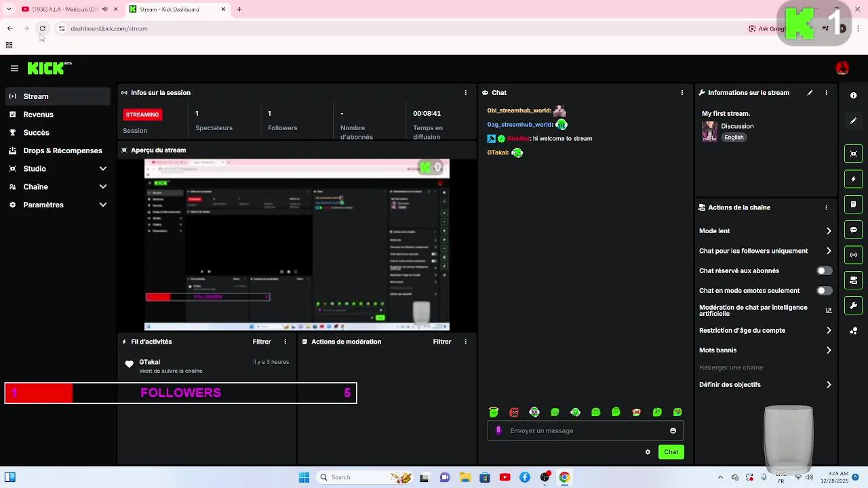Open external AI chat moderation link icon
This screenshot has height=488, width=868.
click(x=829, y=310)
